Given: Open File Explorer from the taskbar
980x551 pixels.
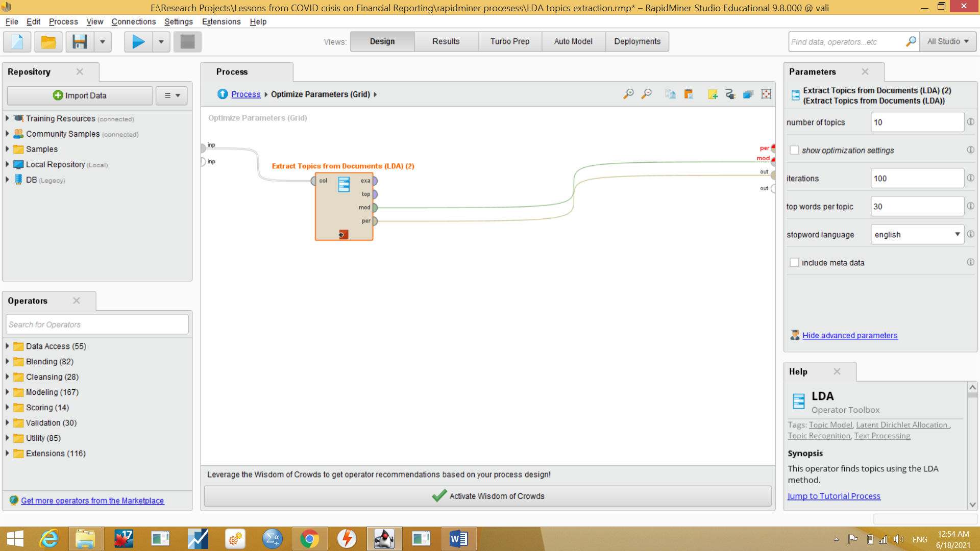Looking at the screenshot, I should pos(85,539).
